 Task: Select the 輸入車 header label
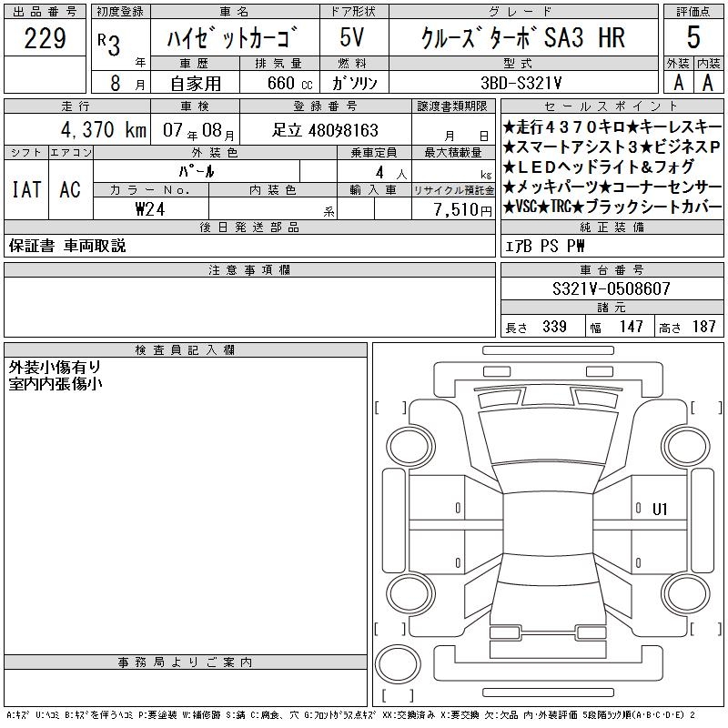374,190
